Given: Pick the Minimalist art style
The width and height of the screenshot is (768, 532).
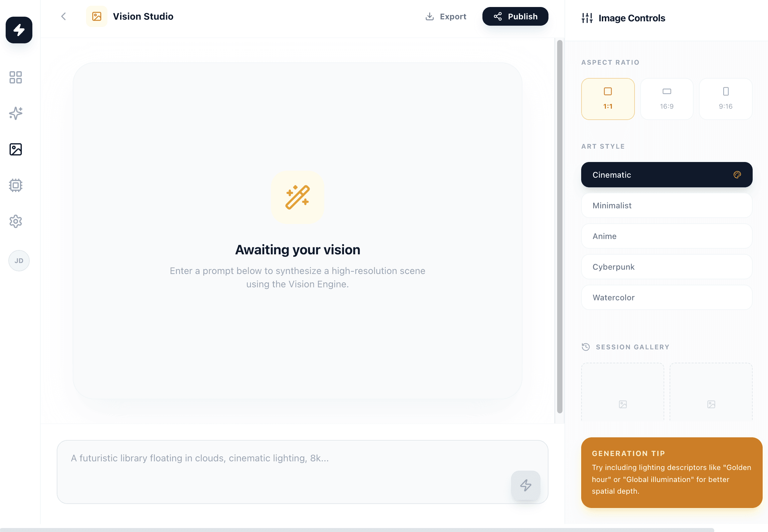Looking at the screenshot, I should [667, 206].
